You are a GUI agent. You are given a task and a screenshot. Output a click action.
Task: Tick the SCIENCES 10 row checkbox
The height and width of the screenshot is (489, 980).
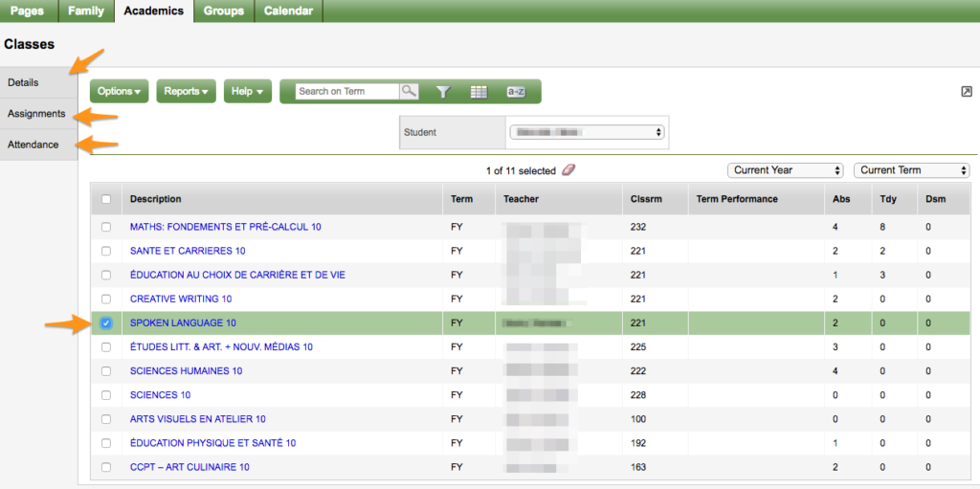click(x=106, y=395)
